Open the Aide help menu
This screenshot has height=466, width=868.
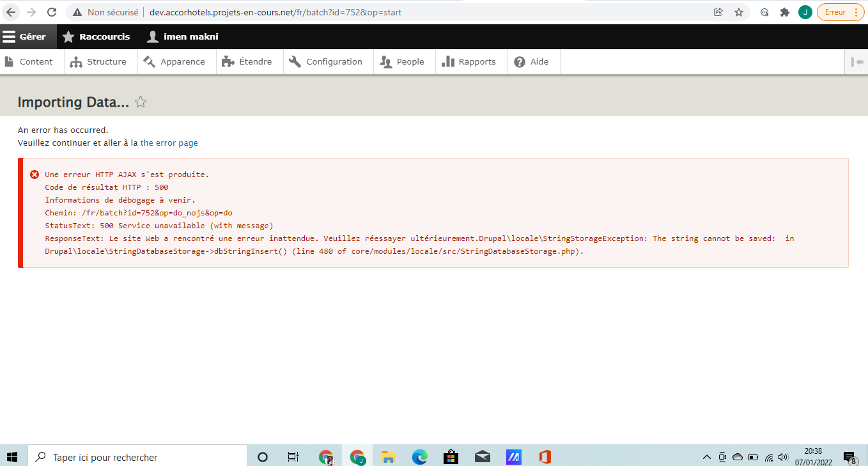click(534, 62)
